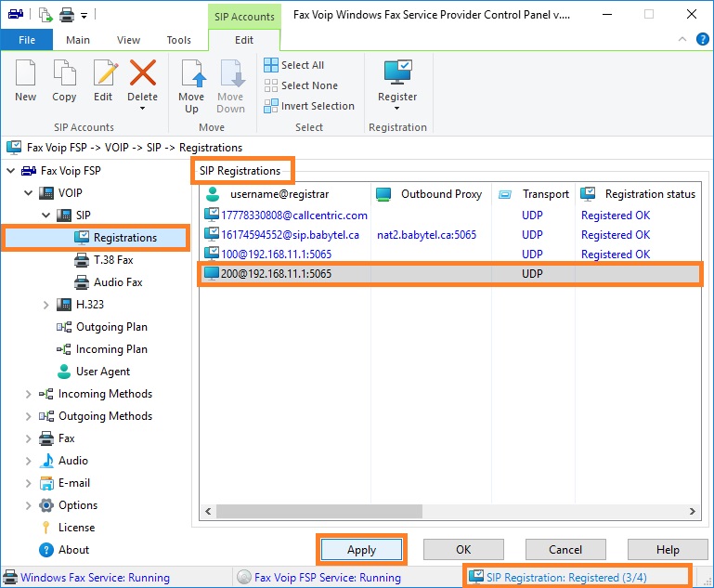Expand the Outgoing Methods tree node
714x588 pixels.
[28, 416]
